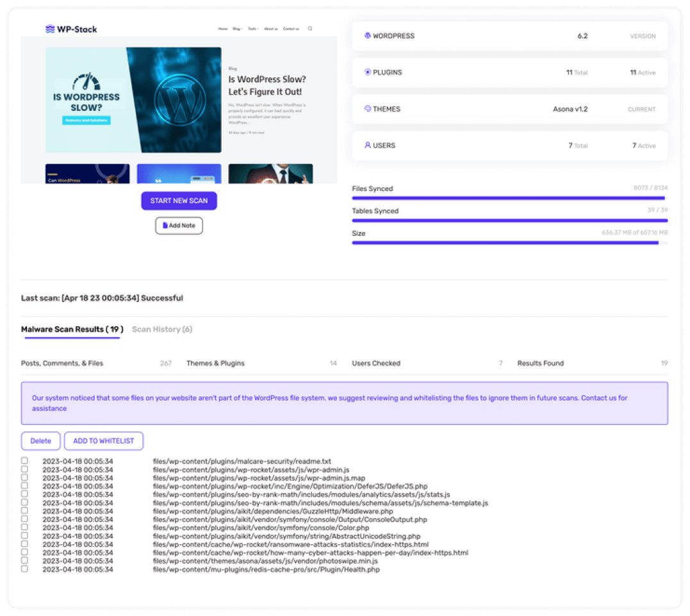
Task: Start a new scan
Action: (x=179, y=201)
